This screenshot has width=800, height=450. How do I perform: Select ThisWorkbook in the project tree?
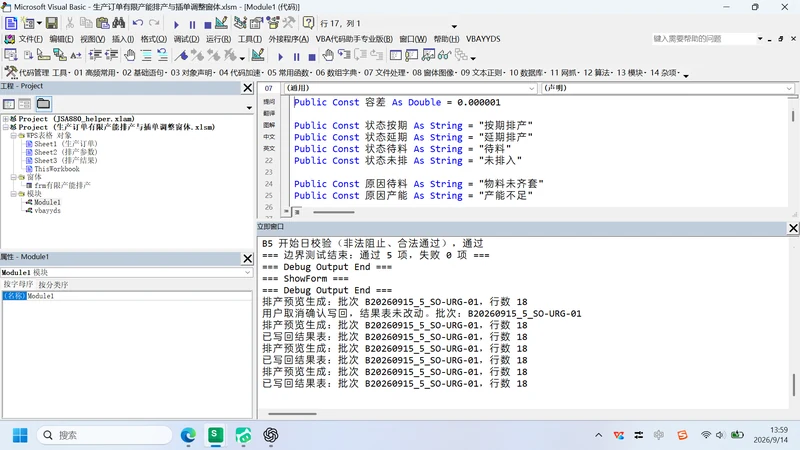pos(57,169)
